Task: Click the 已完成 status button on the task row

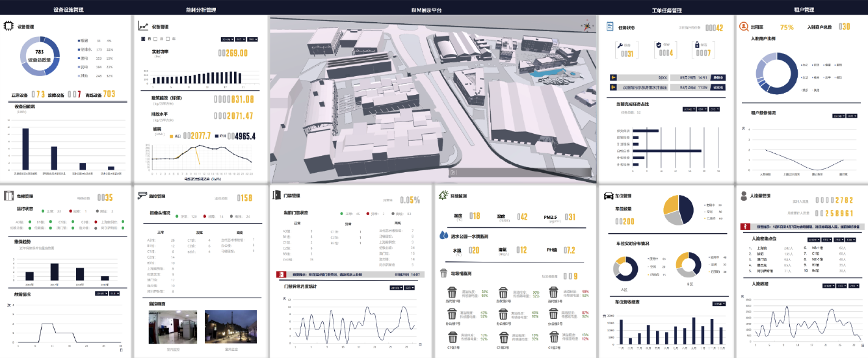Action: (x=718, y=87)
